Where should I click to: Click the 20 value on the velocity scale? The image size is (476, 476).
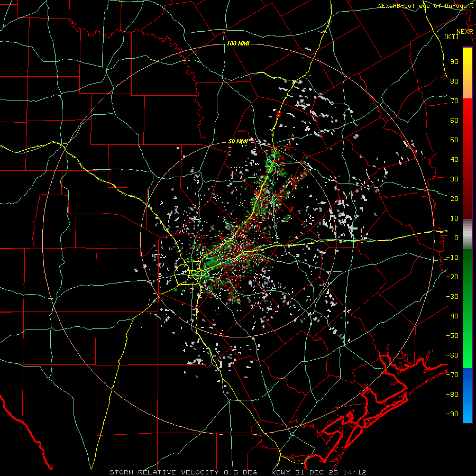pyautogui.click(x=454, y=198)
